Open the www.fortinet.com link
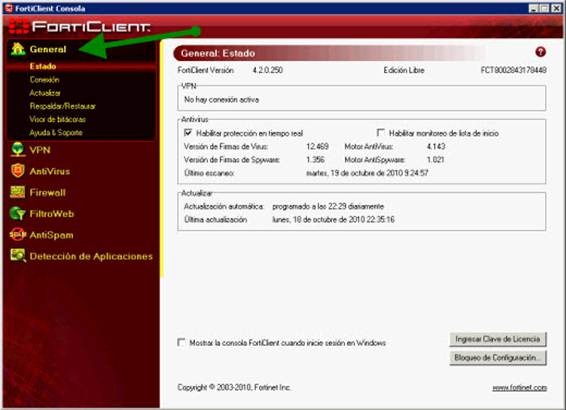Screen dimensions: 566x410 (x=519, y=387)
